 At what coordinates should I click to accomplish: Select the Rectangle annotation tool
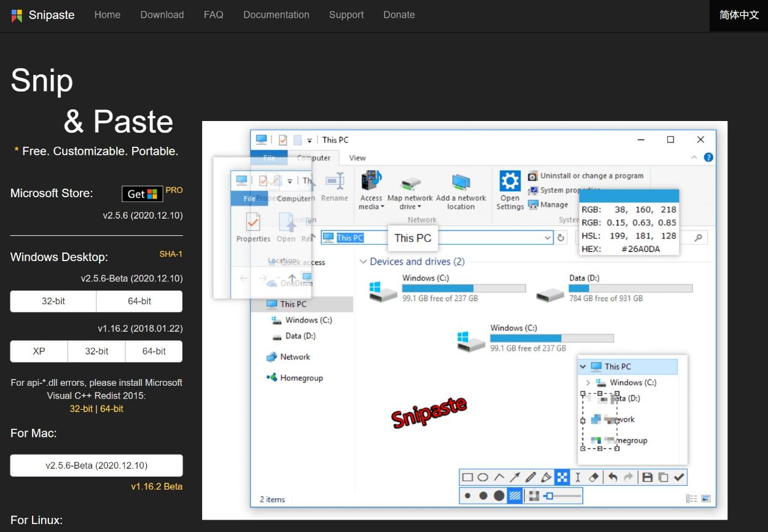tap(468, 477)
